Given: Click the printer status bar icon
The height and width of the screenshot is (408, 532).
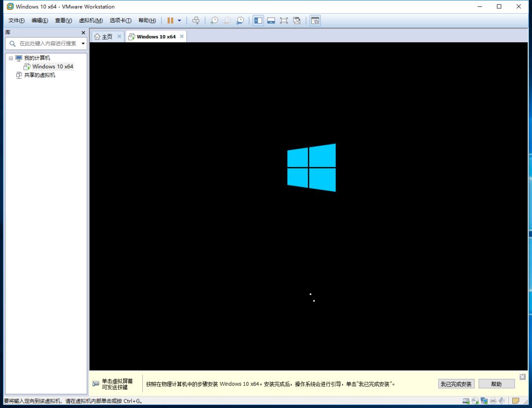Looking at the screenshot, I should (x=493, y=401).
